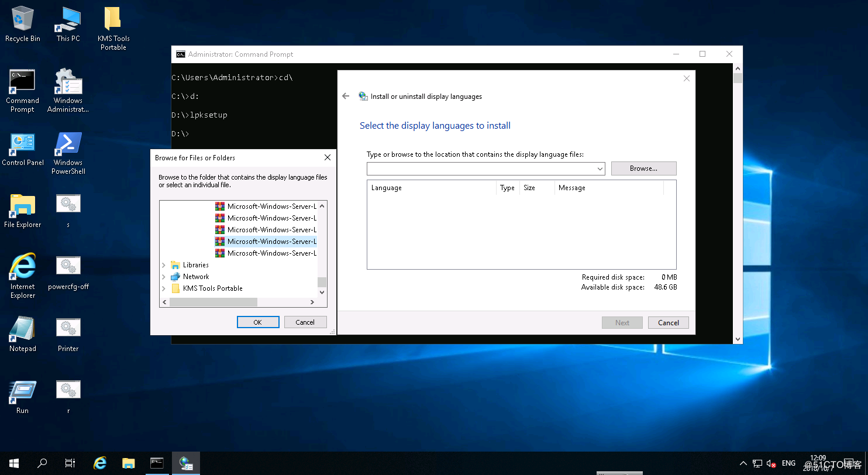Screen dimensions: 868x475
Task: Click the horizontal scrollbar in folder tree
Action: click(x=213, y=302)
